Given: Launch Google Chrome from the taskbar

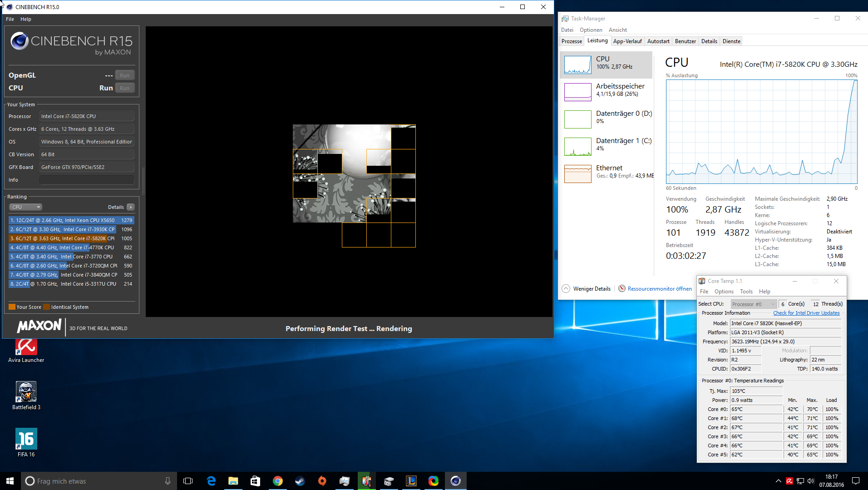Looking at the screenshot, I should pos(277,481).
